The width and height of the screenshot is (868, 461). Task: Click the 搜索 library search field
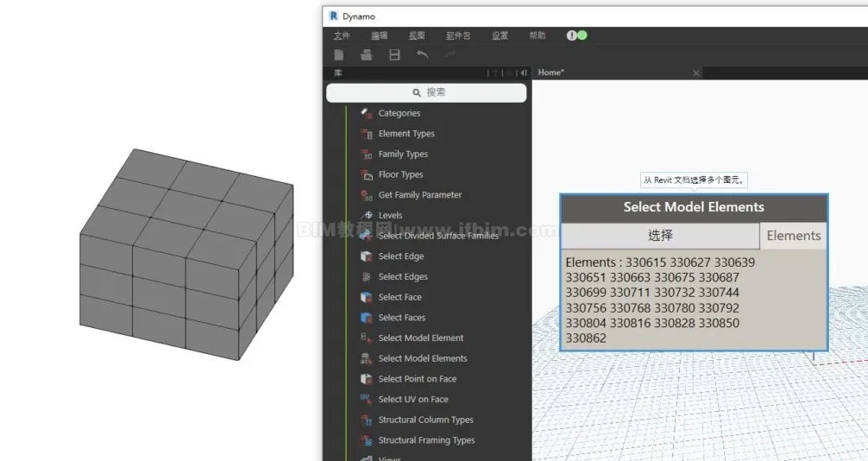426,92
